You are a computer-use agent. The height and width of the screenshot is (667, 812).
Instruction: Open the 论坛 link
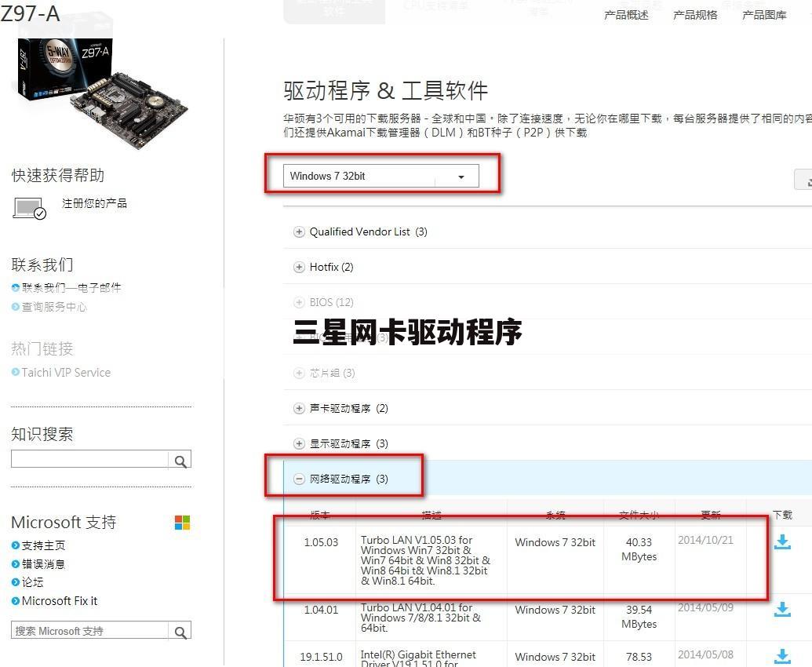pos(33,582)
